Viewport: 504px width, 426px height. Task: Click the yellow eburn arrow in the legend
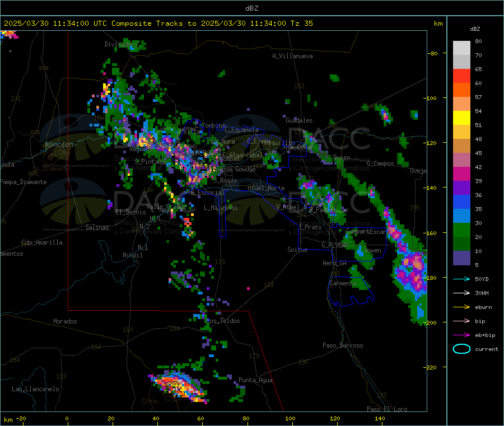point(461,307)
